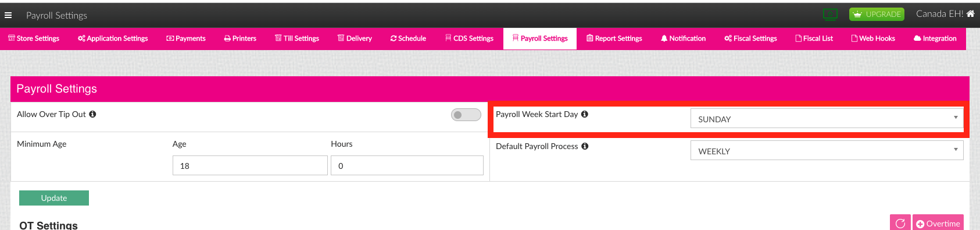Open the Default Payroll Process dropdown

point(827,150)
